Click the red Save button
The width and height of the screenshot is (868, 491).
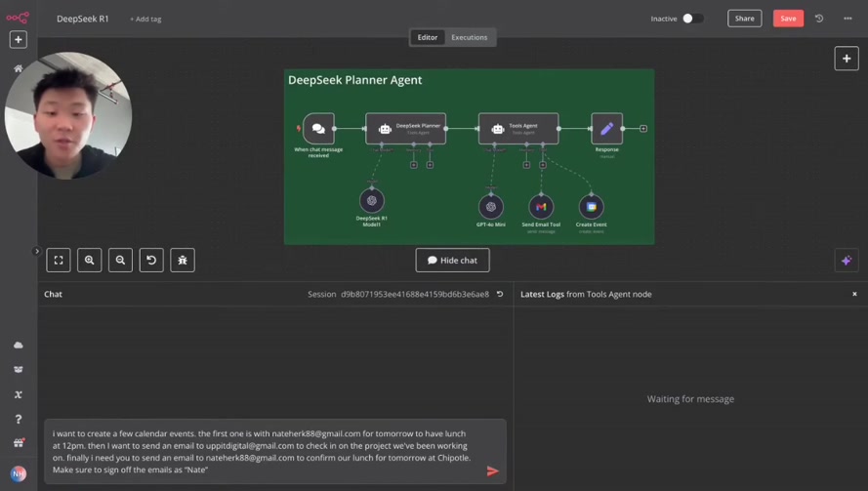tap(788, 19)
